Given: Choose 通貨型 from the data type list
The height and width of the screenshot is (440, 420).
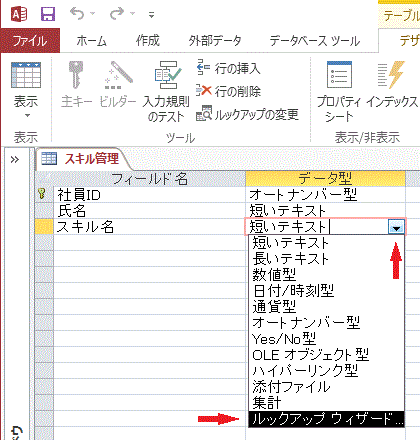Looking at the screenshot, I should tap(326, 306).
